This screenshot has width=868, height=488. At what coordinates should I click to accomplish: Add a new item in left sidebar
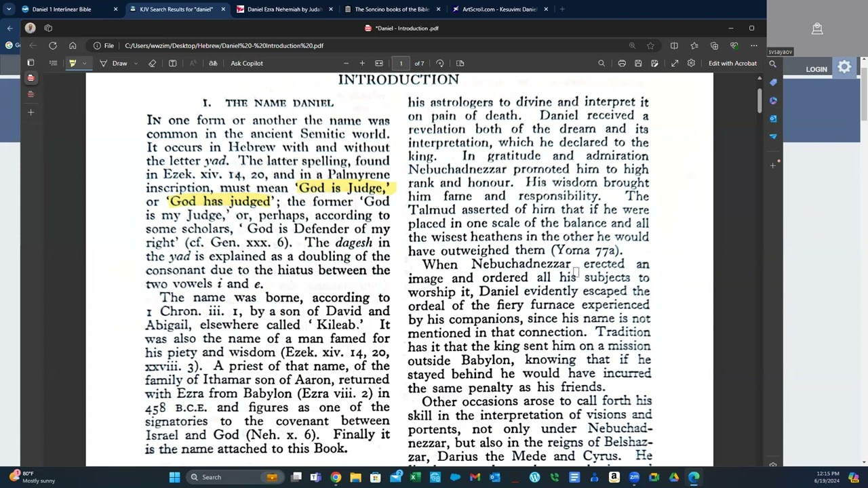tap(31, 112)
